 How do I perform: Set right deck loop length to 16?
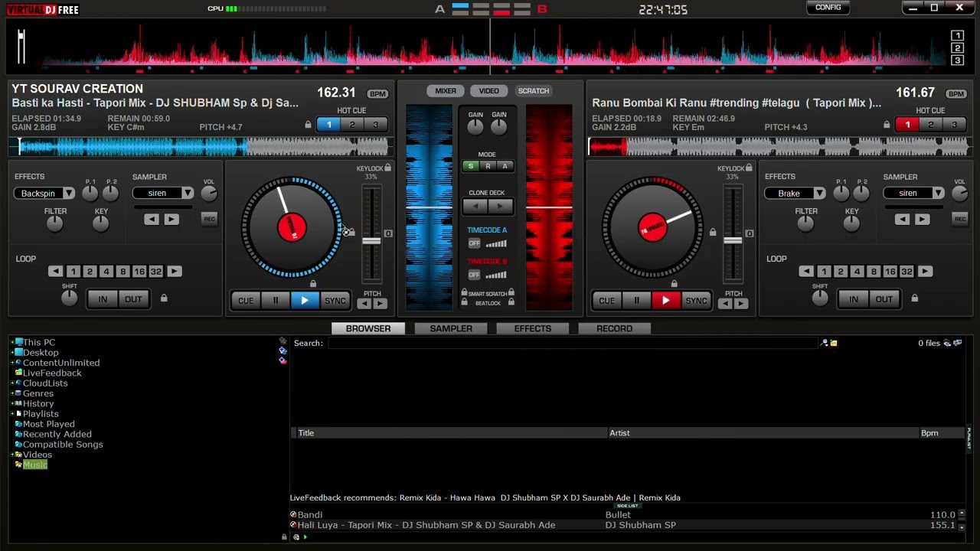(x=890, y=272)
